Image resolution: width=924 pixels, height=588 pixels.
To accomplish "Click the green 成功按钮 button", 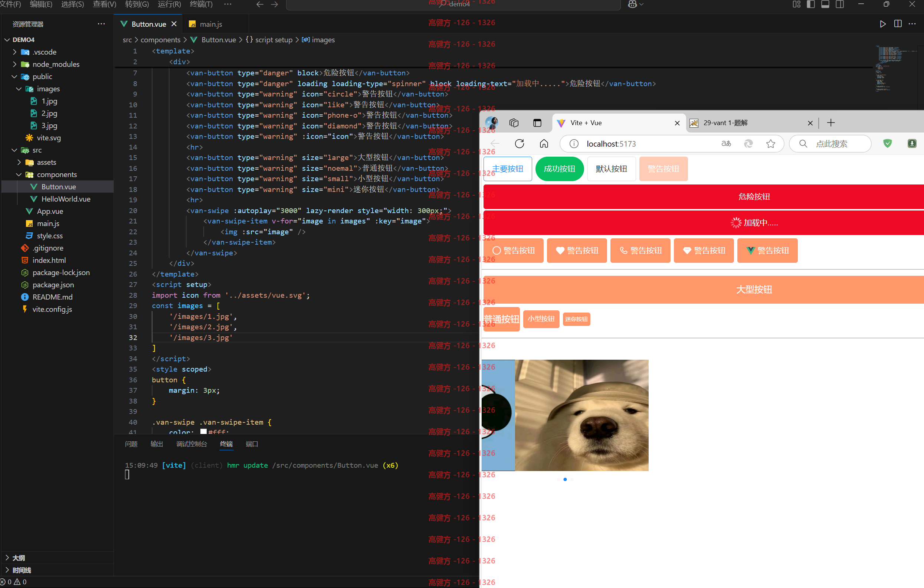I will (560, 169).
